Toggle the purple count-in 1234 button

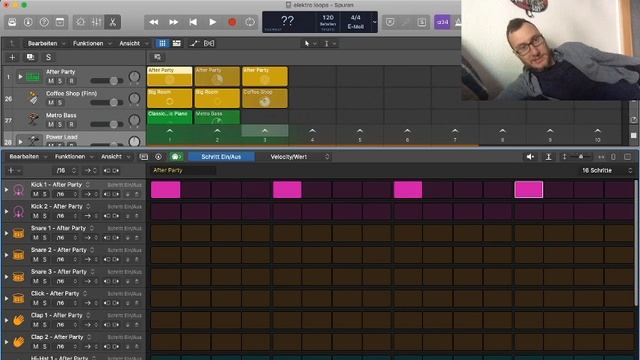[442, 22]
